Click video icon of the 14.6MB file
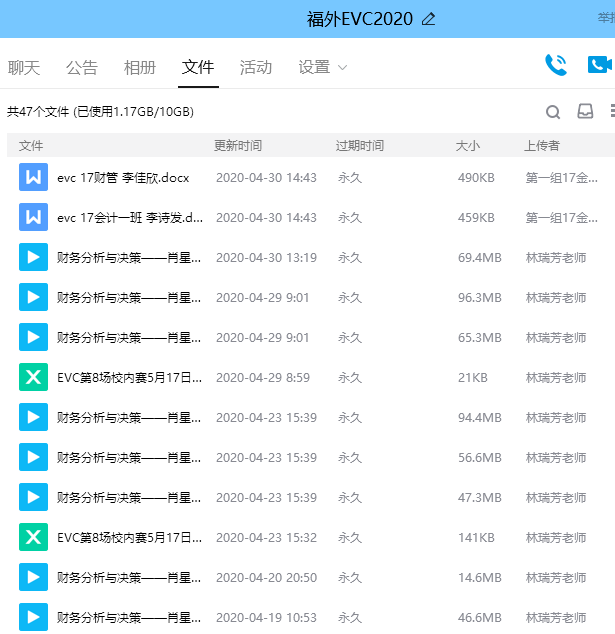 34,577
